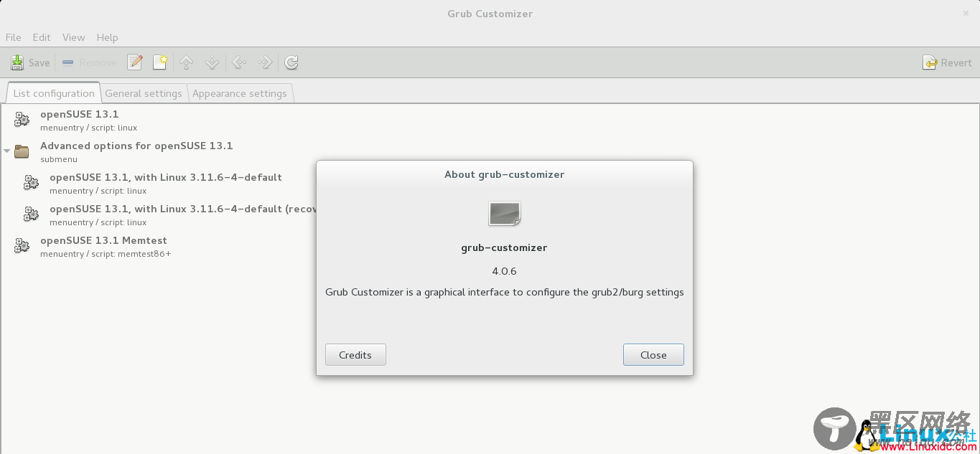The width and height of the screenshot is (980, 454).
Task: Open the File menu
Action: click(13, 37)
